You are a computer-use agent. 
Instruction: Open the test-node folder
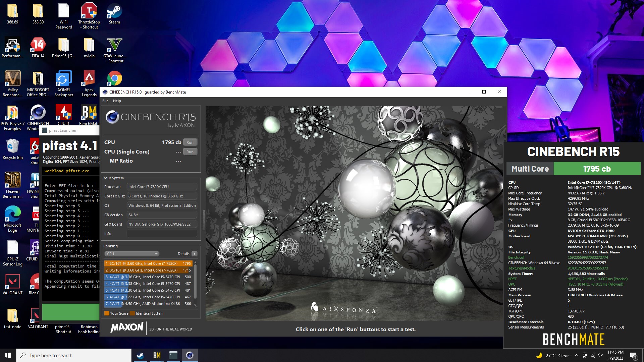(x=12, y=318)
